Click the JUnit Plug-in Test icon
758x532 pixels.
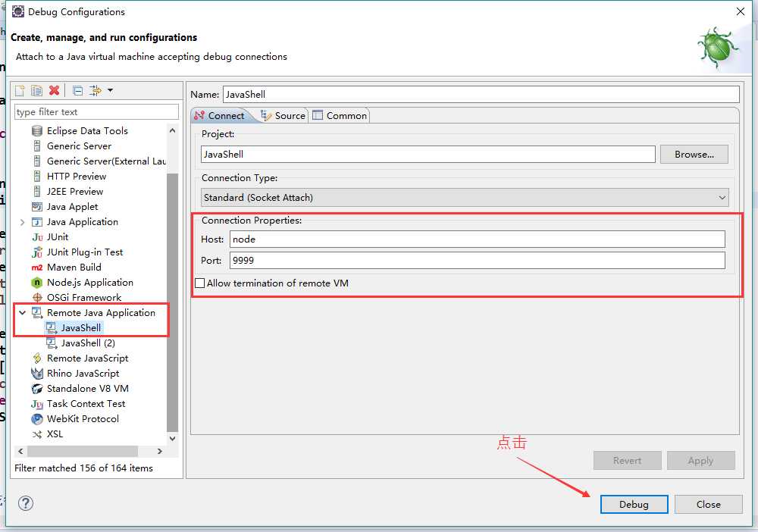(x=37, y=252)
